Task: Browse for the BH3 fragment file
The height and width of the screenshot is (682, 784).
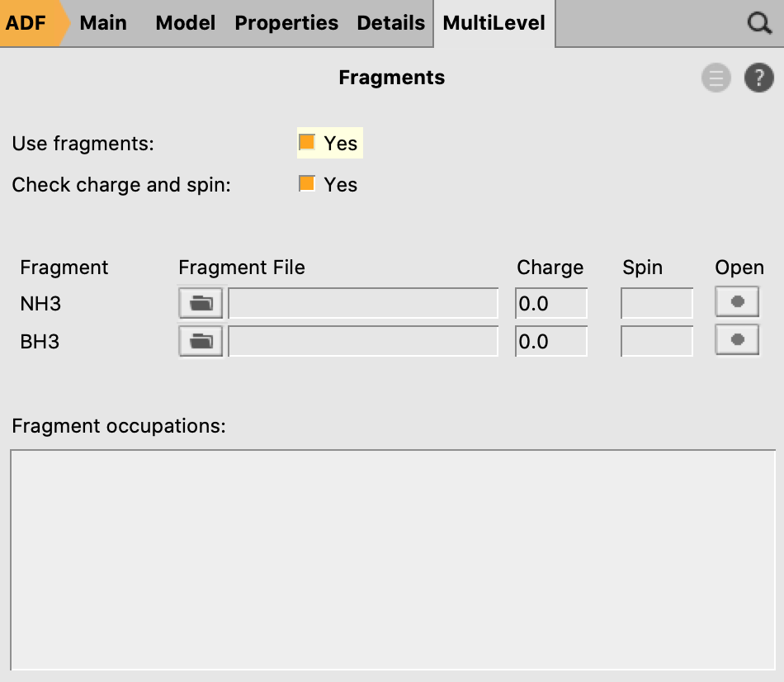Action: pyautogui.click(x=201, y=341)
